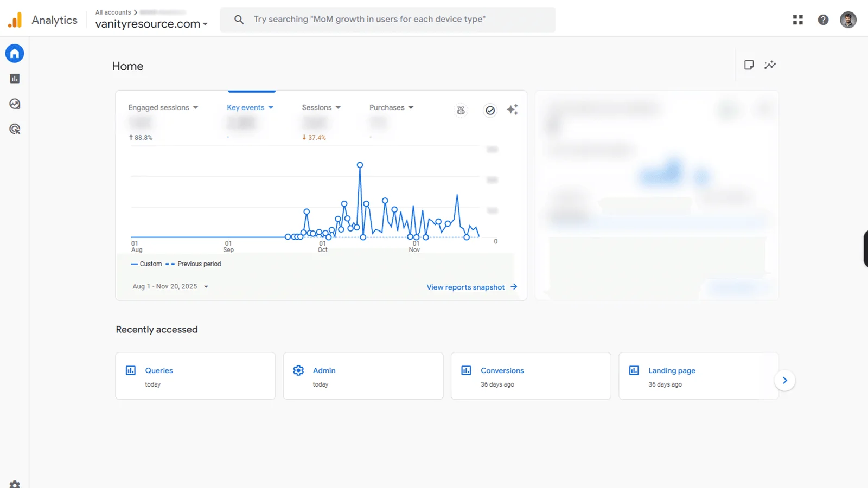Open the Admin gear at sidebar bottom
The height and width of the screenshot is (488, 868).
[15, 484]
